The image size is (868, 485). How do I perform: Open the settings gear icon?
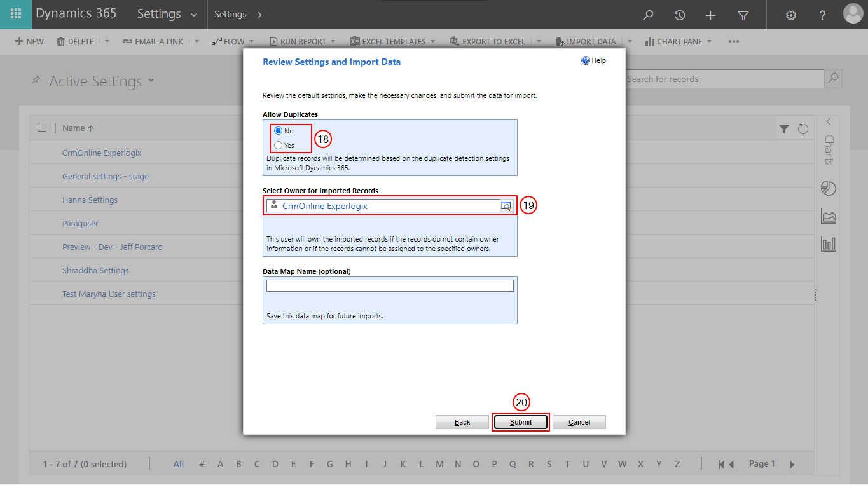point(791,15)
